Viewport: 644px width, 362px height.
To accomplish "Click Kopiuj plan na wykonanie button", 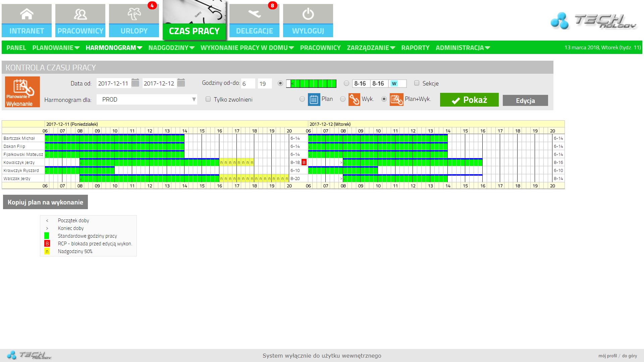I will (x=45, y=202).
